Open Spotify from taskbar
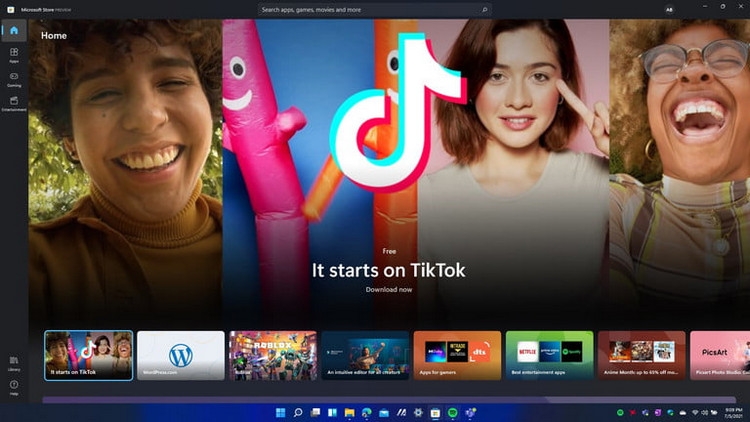The width and height of the screenshot is (750, 422). coord(452,412)
